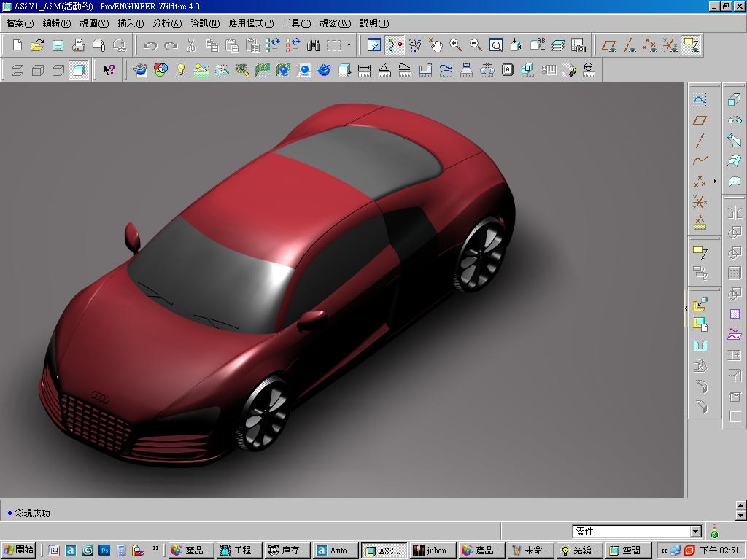The width and height of the screenshot is (747, 560).
Task: Open the lights editor light-bulb icon
Action: 181,70
